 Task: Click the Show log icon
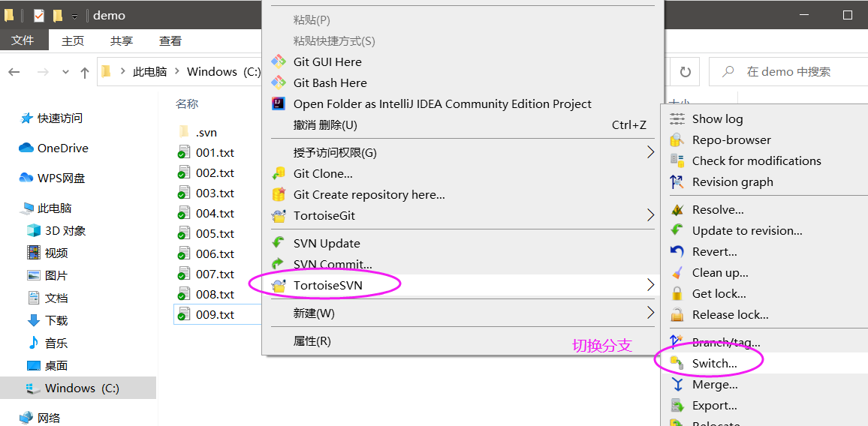click(677, 118)
